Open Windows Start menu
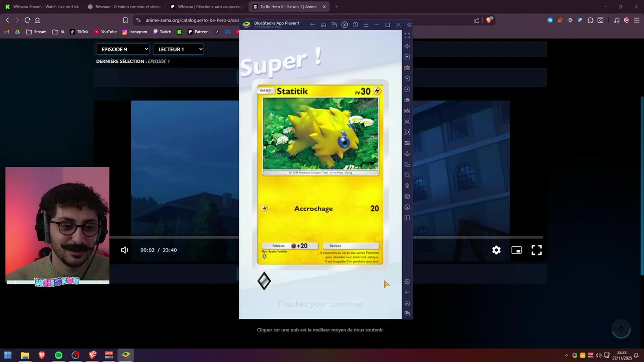Viewport: 644px width, 362px height. pos(8,355)
